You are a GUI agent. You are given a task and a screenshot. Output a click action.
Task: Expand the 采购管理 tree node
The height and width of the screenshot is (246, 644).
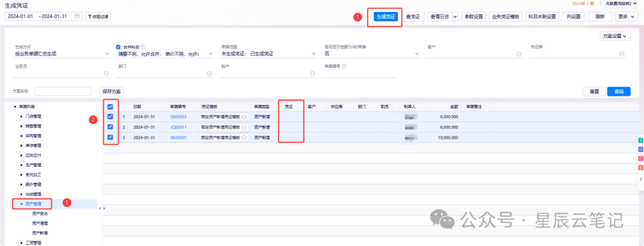pyautogui.click(x=22, y=136)
